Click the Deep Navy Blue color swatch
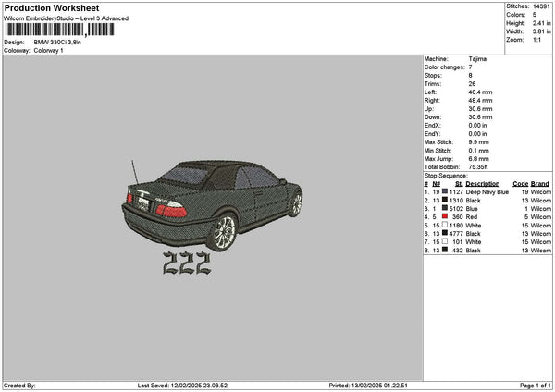This screenshot has height=392, width=555. click(445, 192)
